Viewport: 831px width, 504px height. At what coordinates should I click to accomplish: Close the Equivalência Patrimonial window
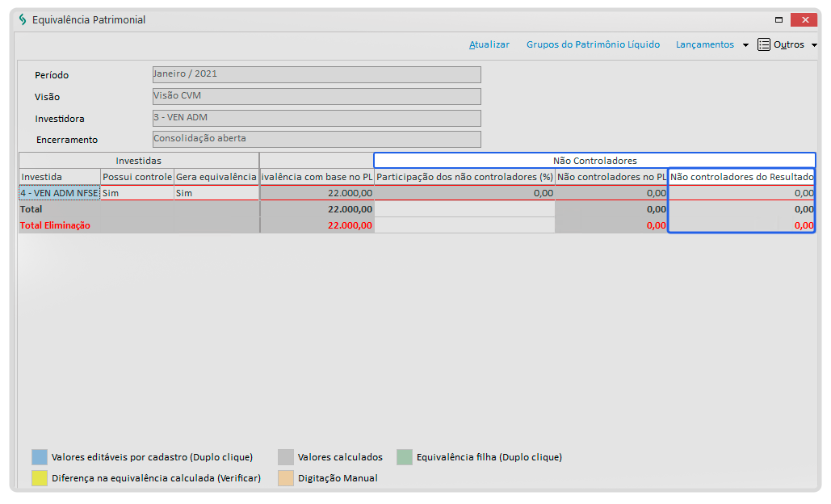[804, 19]
